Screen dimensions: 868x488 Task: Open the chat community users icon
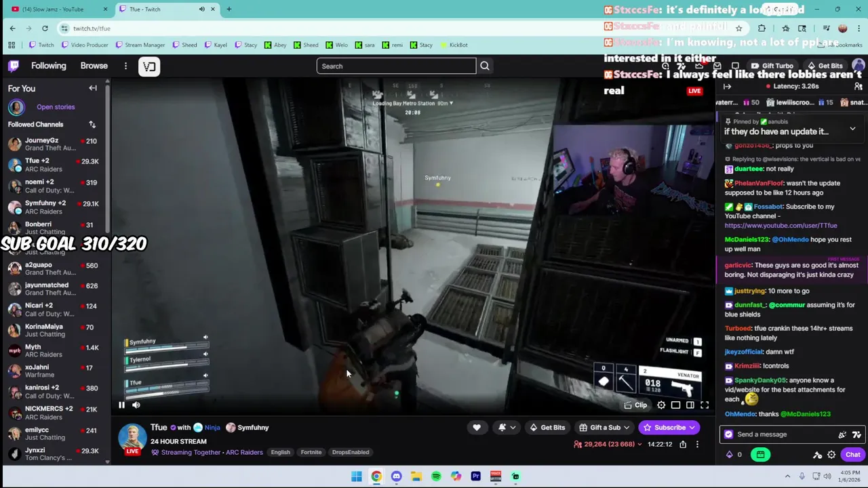click(859, 87)
